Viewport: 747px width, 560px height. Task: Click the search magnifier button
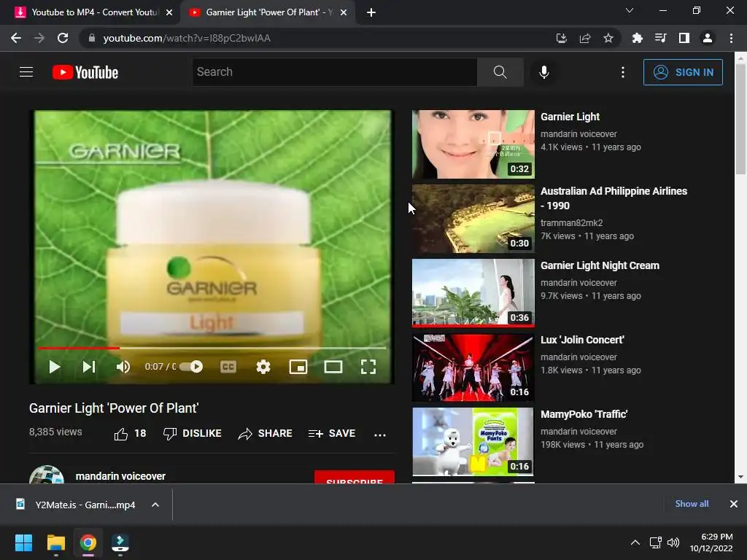pos(500,72)
